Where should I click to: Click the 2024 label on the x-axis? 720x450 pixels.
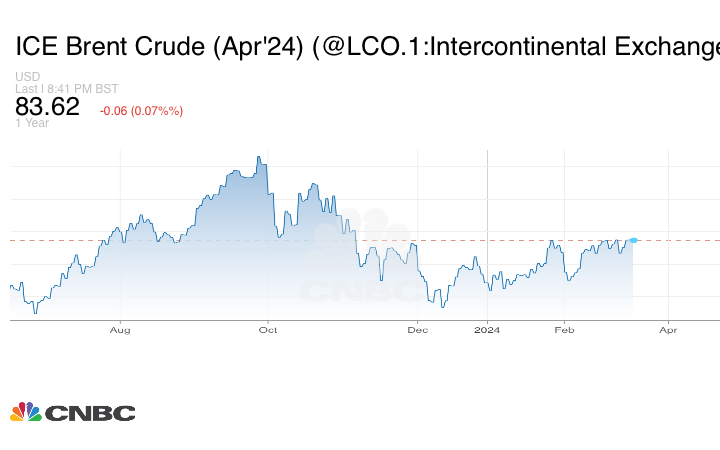487,329
